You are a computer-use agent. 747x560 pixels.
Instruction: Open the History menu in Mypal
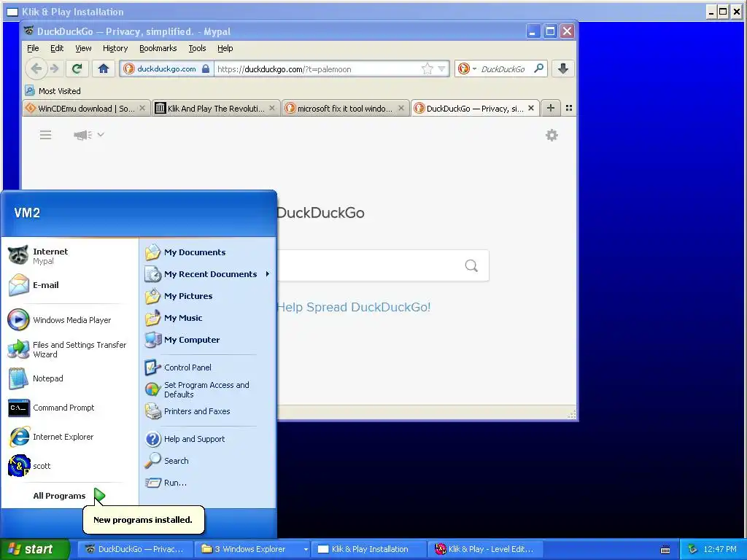click(x=115, y=48)
